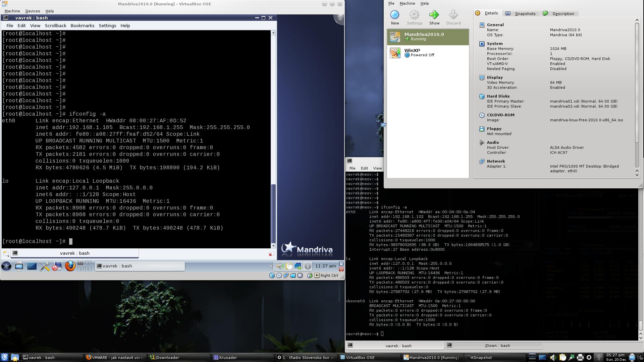Click the Network section link
Screen dimensions: 644x362
point(496,161)
